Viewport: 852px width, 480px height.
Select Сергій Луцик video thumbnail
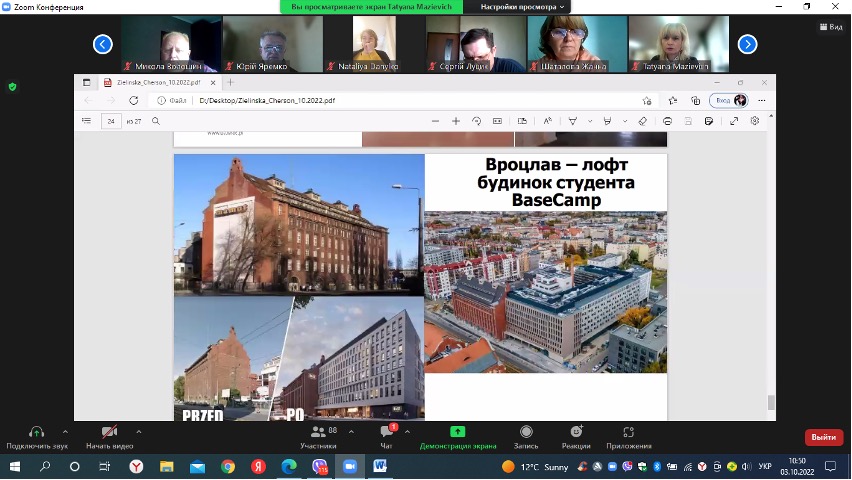point(476,44)
